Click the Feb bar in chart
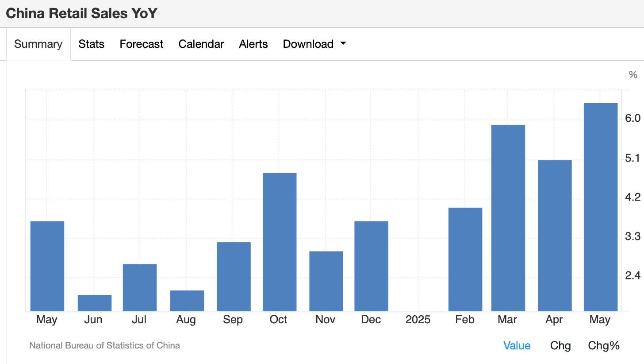This screenshot has width=644, height=364. (465, 259)
